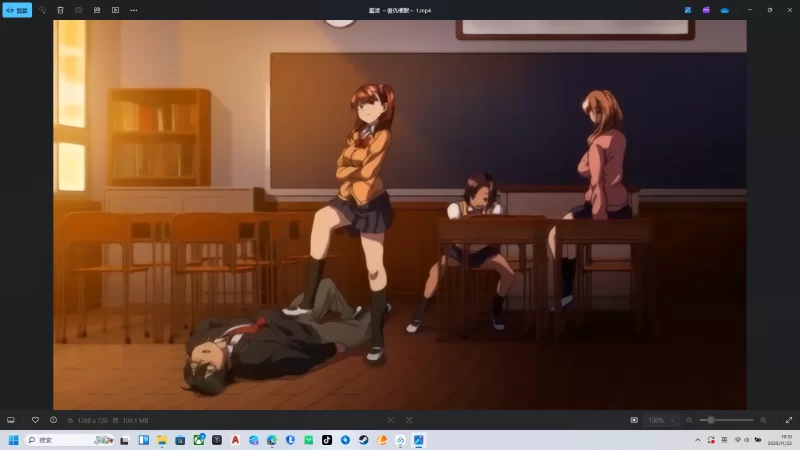This screenshot has height=450, width=800.
Task: Click the blue icon left of the purple Clipchamp icon
Action: [688, 10]
